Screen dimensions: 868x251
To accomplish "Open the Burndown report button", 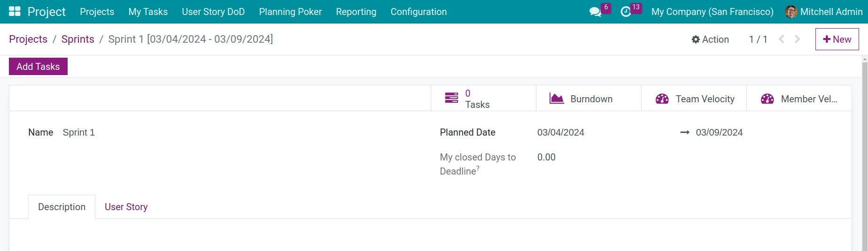I will pos(589,99).
